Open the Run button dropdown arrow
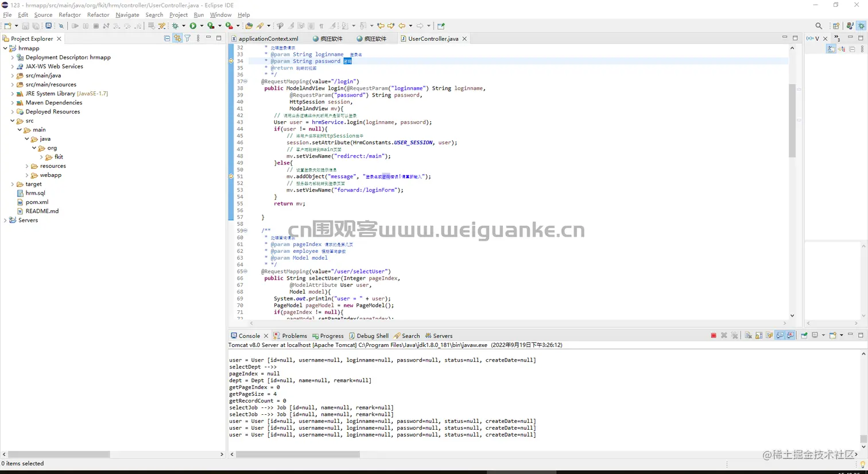The width and height of the screenshot is (868, 474). pos(201,26)
